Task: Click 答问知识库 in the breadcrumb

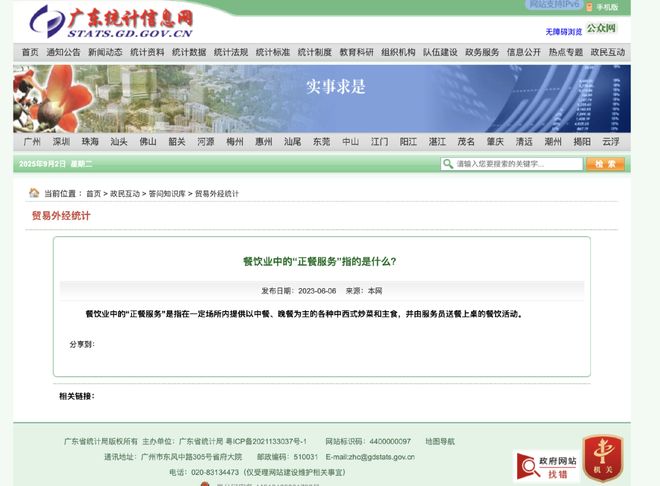Action: click(166, 193)
